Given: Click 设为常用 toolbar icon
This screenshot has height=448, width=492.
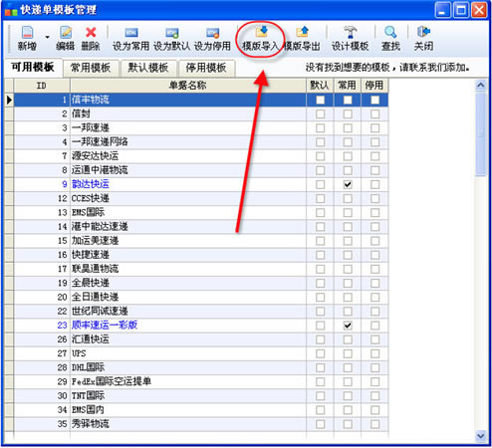Looking at the screenshot, I should pyautogui.click(x=131, y=33).
